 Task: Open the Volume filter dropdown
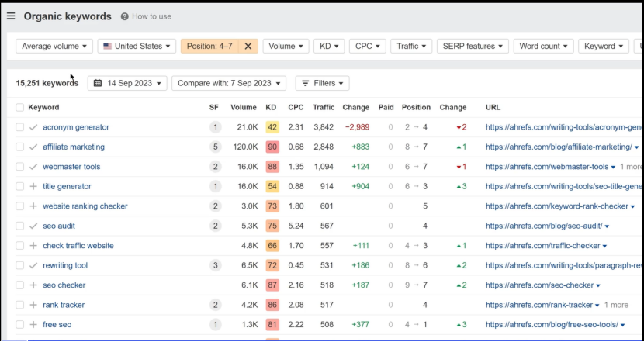coord(286,46)
